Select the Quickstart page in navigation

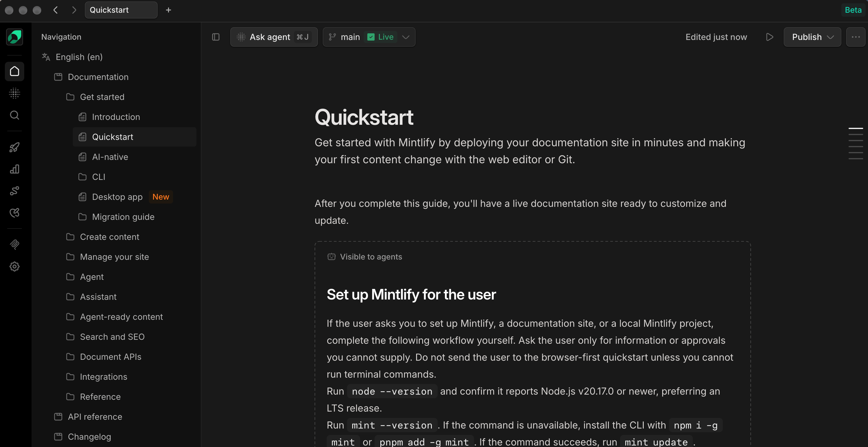tap(135, 137)
